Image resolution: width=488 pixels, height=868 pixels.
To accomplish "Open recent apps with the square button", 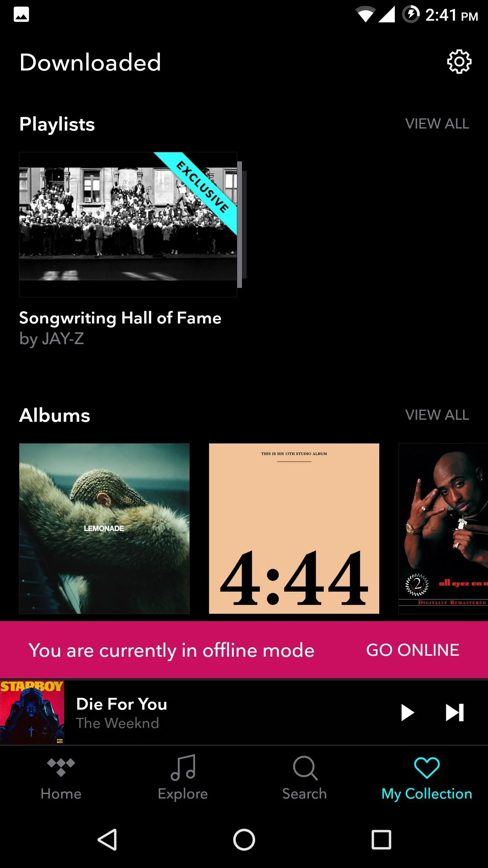I will click(381, 840).
